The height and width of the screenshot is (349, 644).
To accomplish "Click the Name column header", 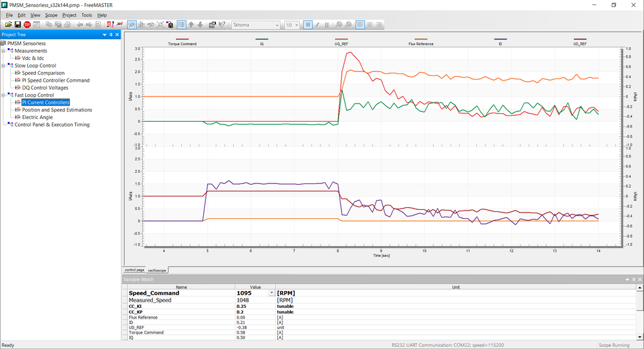I will pos(181,287).
